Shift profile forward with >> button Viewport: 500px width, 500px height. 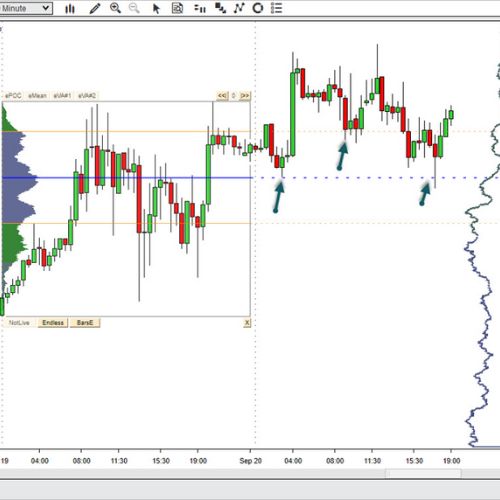pos(245,96)
